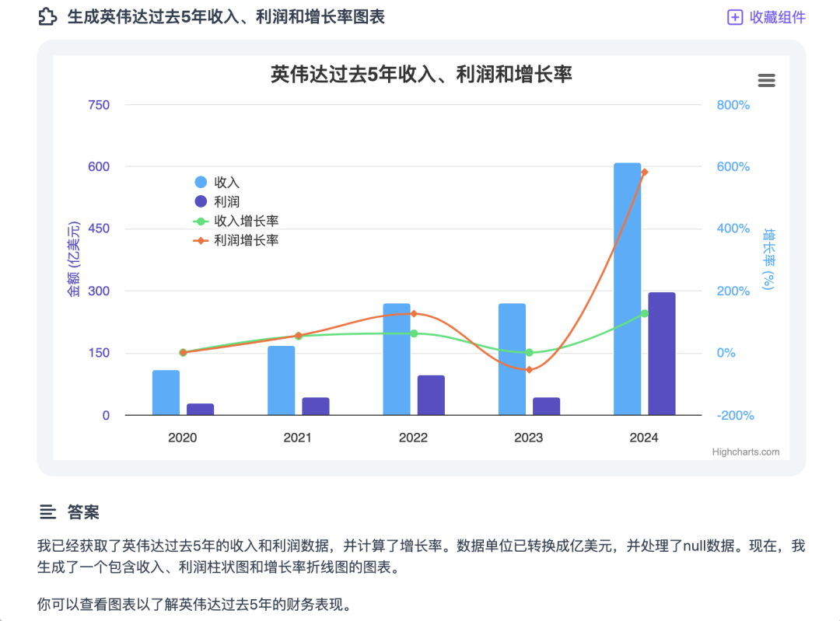Click the 2022 x-axis label
The image size is (840, 621).
(x=414, y=438)
